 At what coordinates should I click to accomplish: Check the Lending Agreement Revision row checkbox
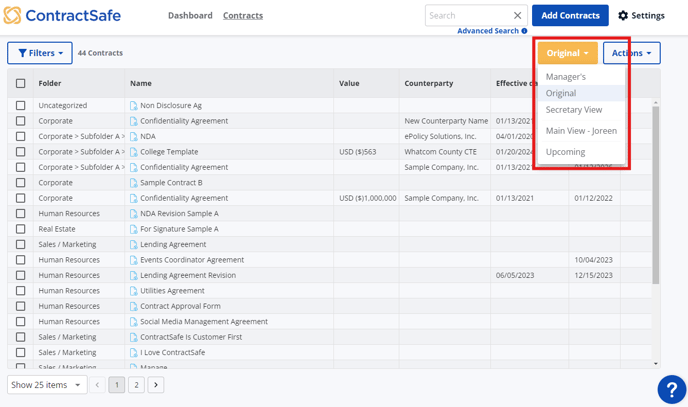[21, 275]
